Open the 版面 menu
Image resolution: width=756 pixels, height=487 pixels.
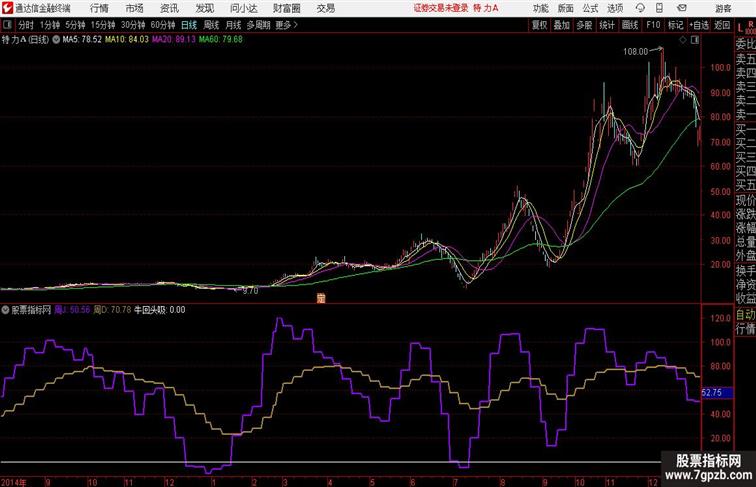[565, 8]
